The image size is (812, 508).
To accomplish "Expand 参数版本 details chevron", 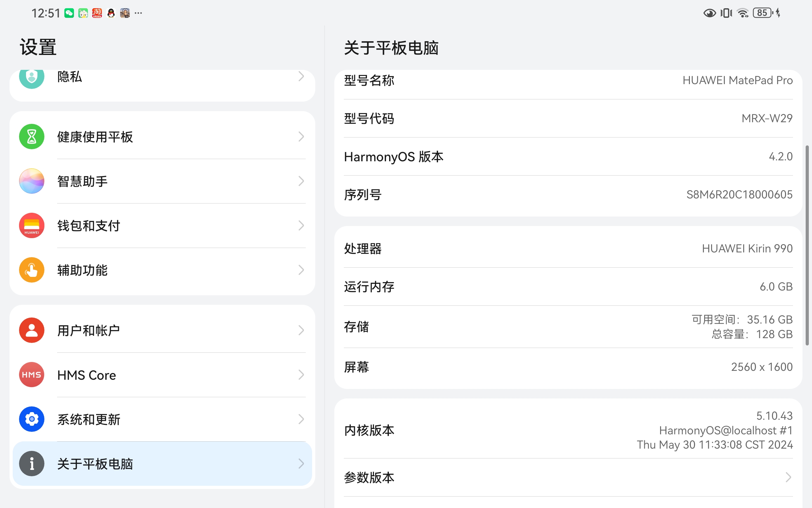I will point(788,477).
